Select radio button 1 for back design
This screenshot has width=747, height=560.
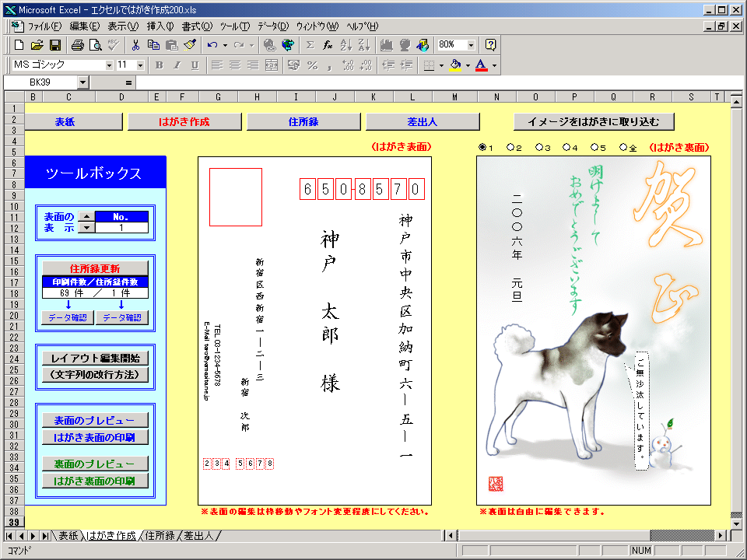(x=482, y=147)
